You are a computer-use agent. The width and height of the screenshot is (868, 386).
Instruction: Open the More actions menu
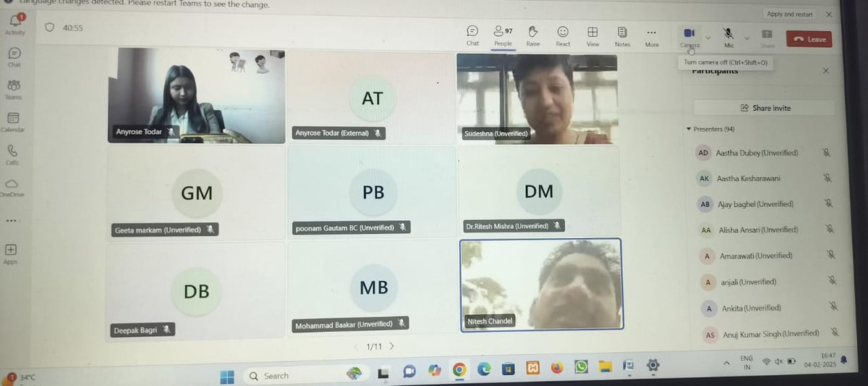652,36
